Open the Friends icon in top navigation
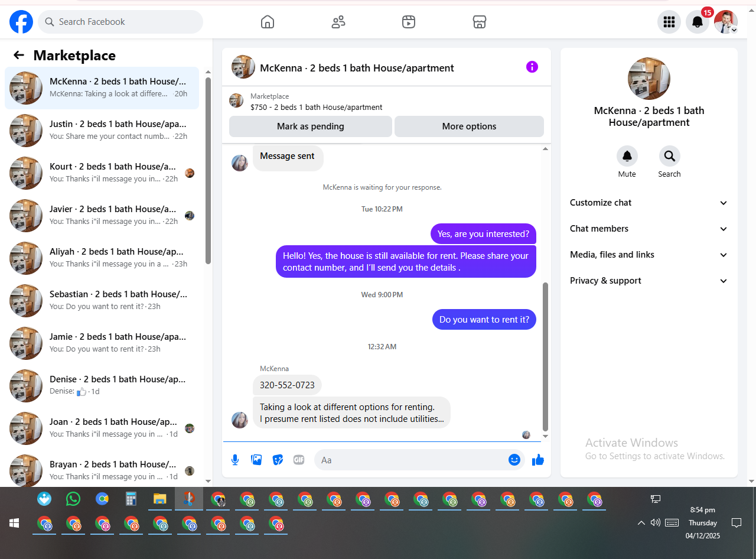The image size is (756, 559). pos(338,22)
